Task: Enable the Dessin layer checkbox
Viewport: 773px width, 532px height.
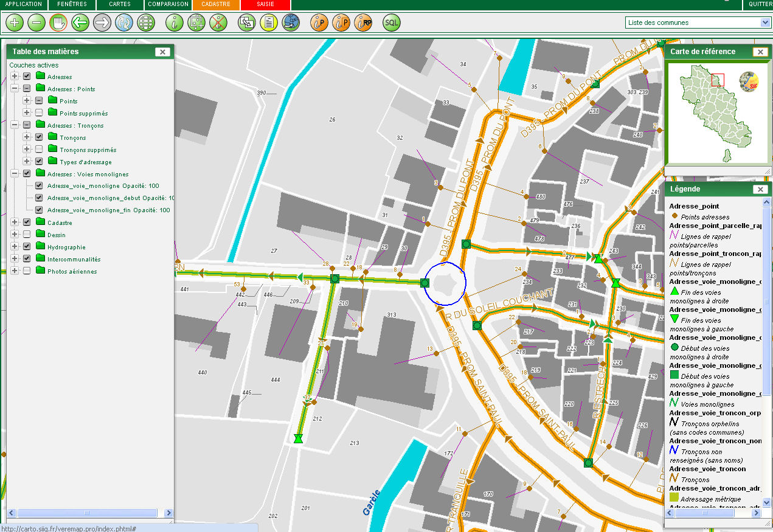Action: pos(27,235)
